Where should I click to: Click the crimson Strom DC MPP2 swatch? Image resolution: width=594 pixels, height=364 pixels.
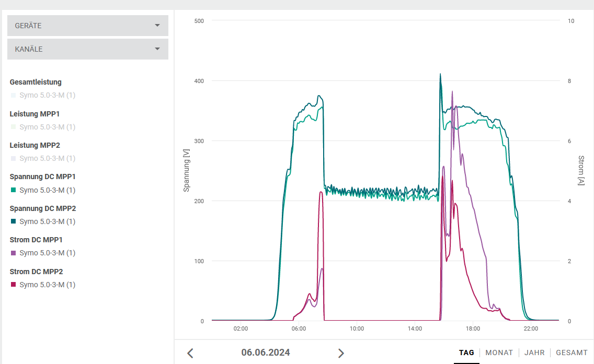coord(13,285)
